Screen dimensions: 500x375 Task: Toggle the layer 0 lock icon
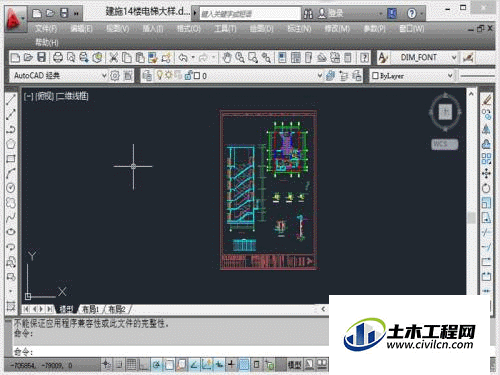pyautogui.click(x=188, y=76)
